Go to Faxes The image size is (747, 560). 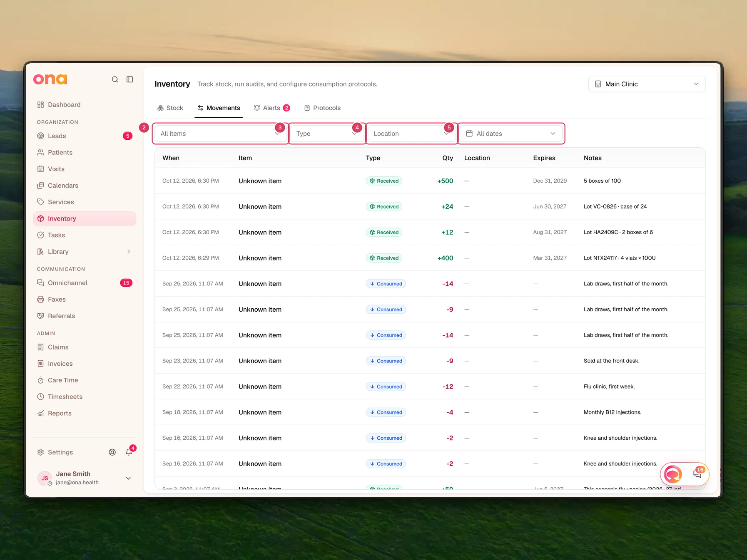[x=85, y=300]
